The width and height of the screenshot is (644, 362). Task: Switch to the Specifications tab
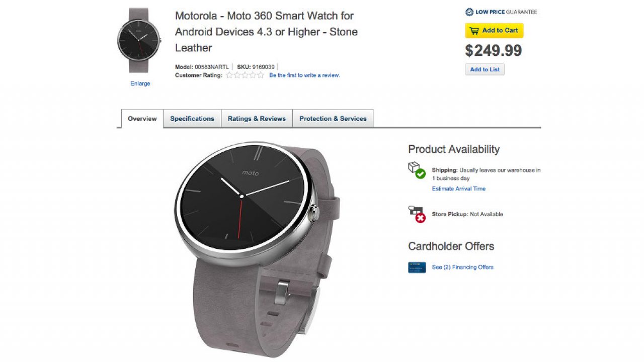tap(192, 119)
